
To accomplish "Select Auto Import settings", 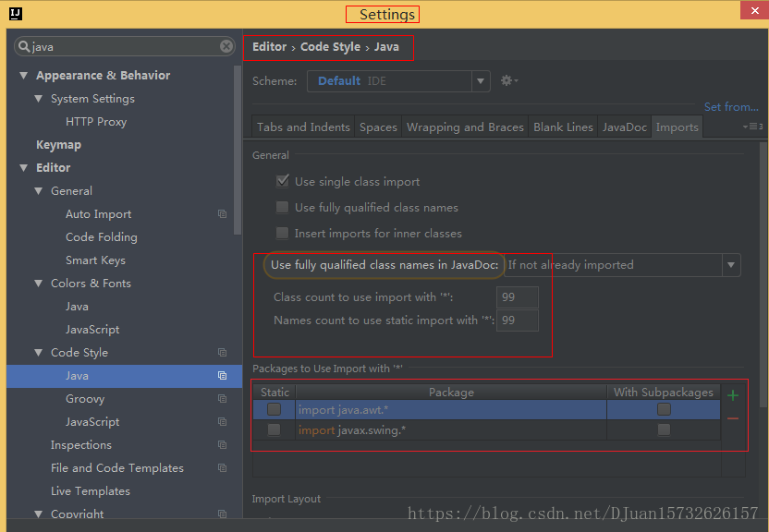I will (99, 214).
